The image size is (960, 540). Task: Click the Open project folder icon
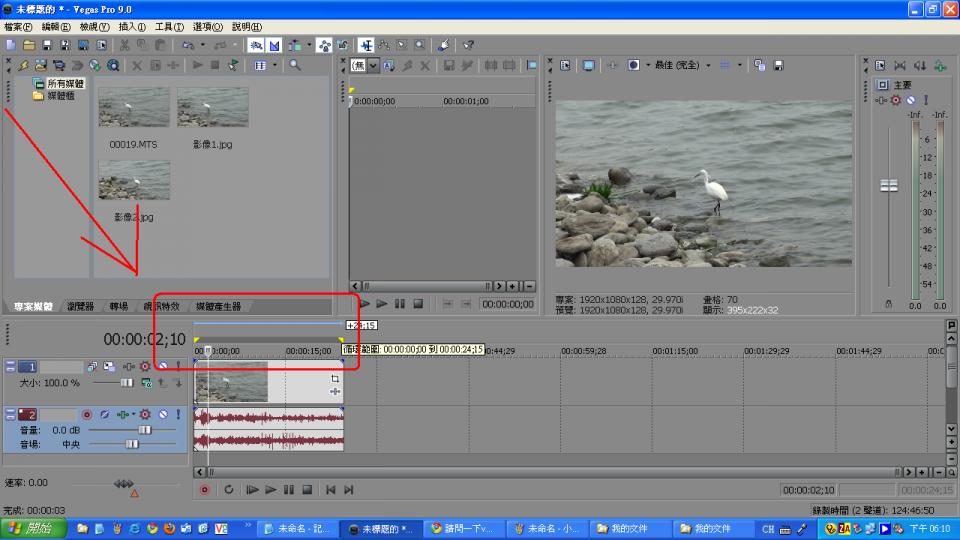tap(28, 45)
